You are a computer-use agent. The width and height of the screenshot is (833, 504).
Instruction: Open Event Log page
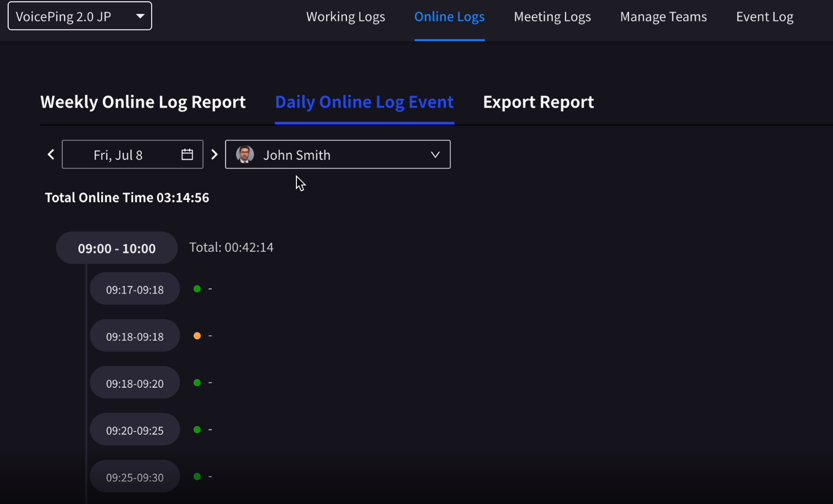[764, 17]
